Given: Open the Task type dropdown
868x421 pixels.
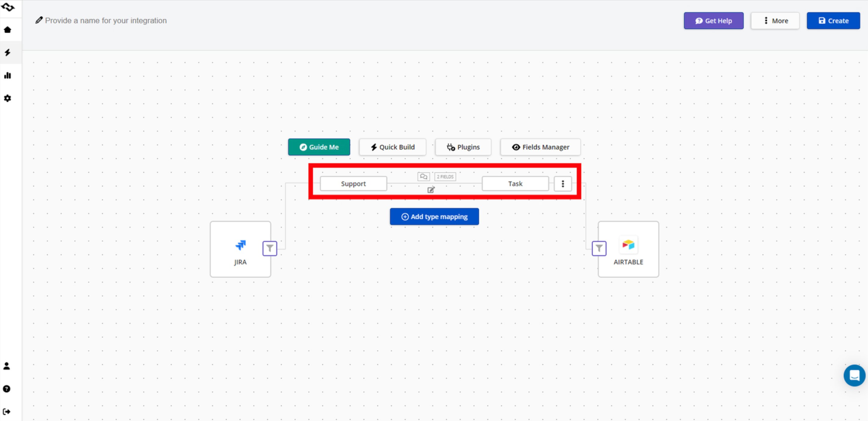Looking at the screenshot, I should click(515, 184).
